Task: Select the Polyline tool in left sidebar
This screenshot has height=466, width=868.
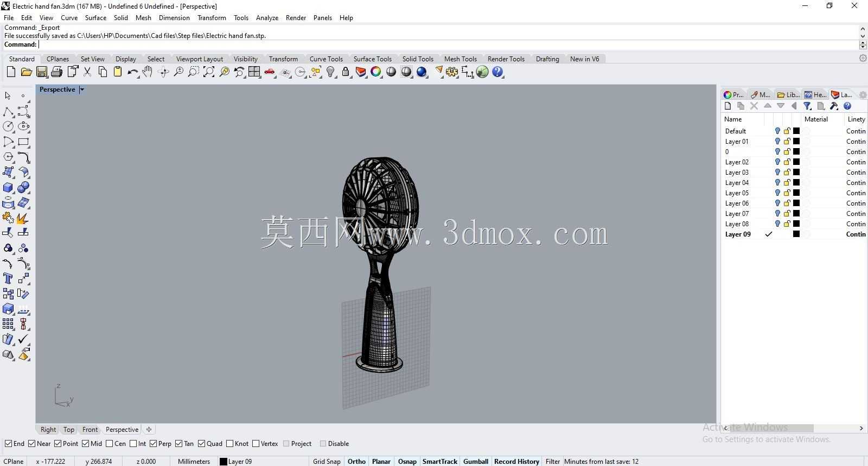Action: coord(8,112)
